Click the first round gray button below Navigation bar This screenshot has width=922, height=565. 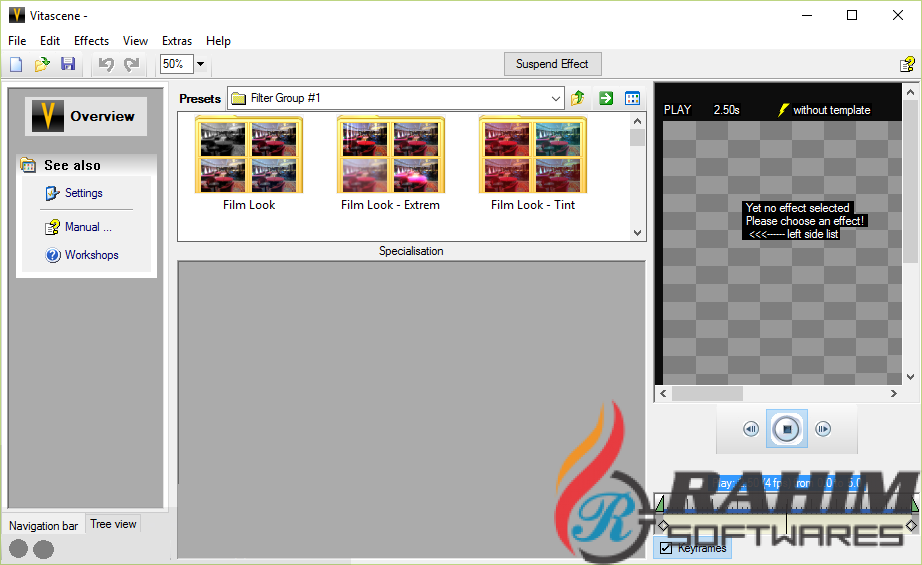click(x=19, y=549)
